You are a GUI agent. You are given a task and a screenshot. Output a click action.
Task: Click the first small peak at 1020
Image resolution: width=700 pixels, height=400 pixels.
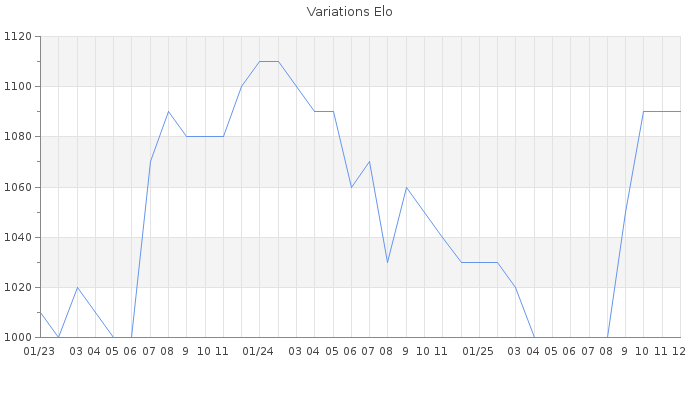[77, 287]
